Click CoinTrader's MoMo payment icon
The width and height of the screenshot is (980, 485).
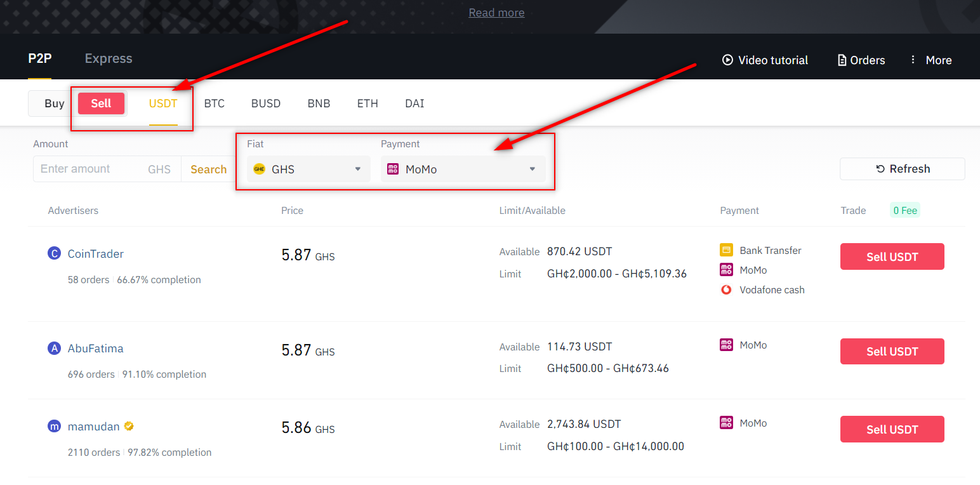click(726, 270)
